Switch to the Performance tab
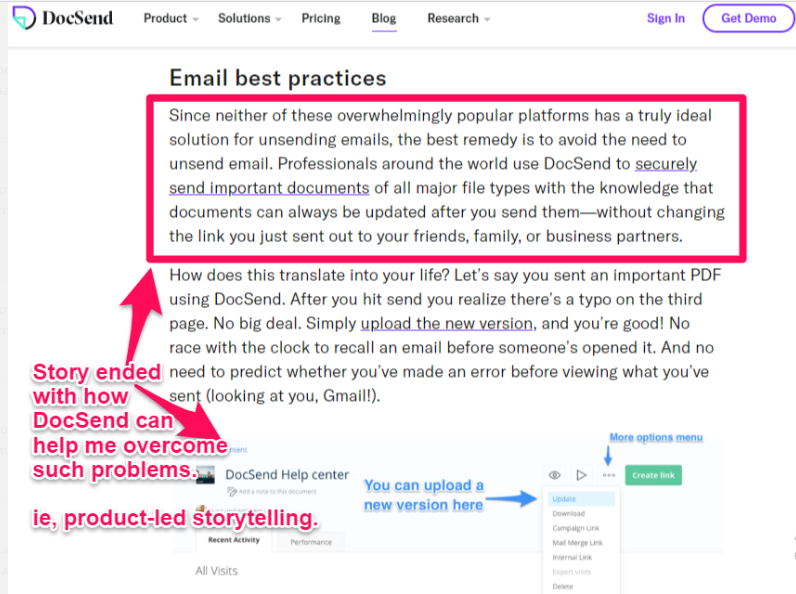Image resolution: width=796 pixels, height=594 pixels. (x=311, y=542)
